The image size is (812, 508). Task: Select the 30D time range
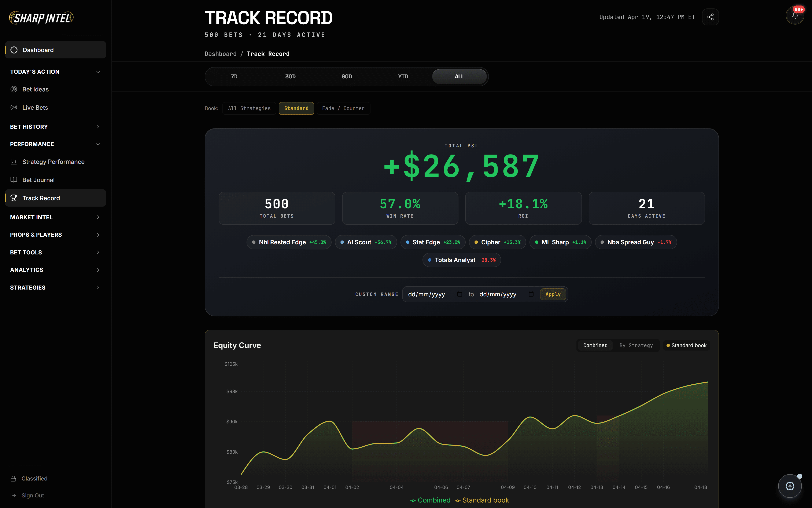(x=291, y=77)
